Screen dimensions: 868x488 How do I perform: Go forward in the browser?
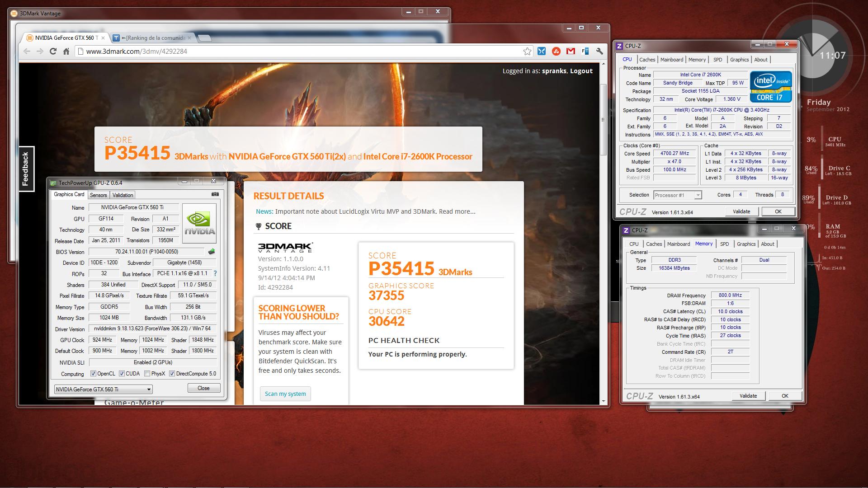(x=40, y=52)
